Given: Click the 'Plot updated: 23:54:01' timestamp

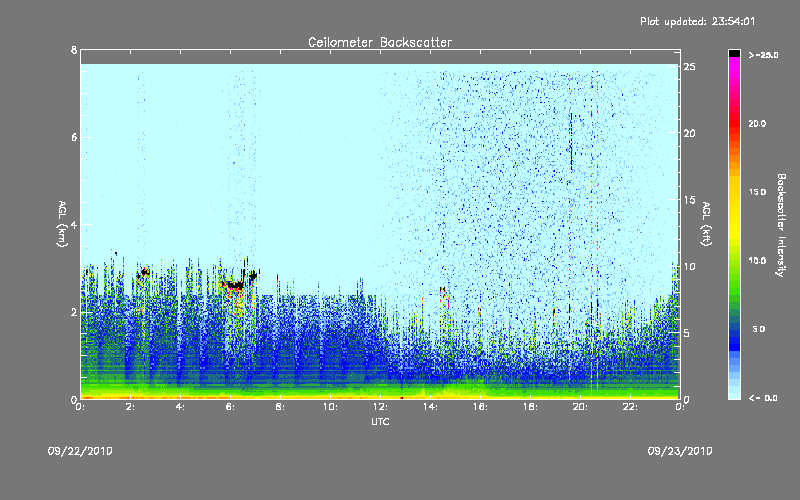Looking at the screenshot, I should [697, 21].
